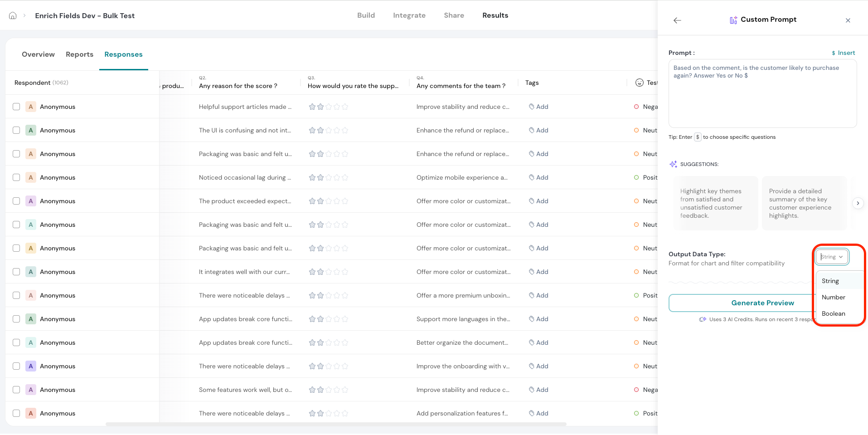Tick the checkbox in the last respondent row
This screenshot has width=868, height=435.
click(16, 413)
